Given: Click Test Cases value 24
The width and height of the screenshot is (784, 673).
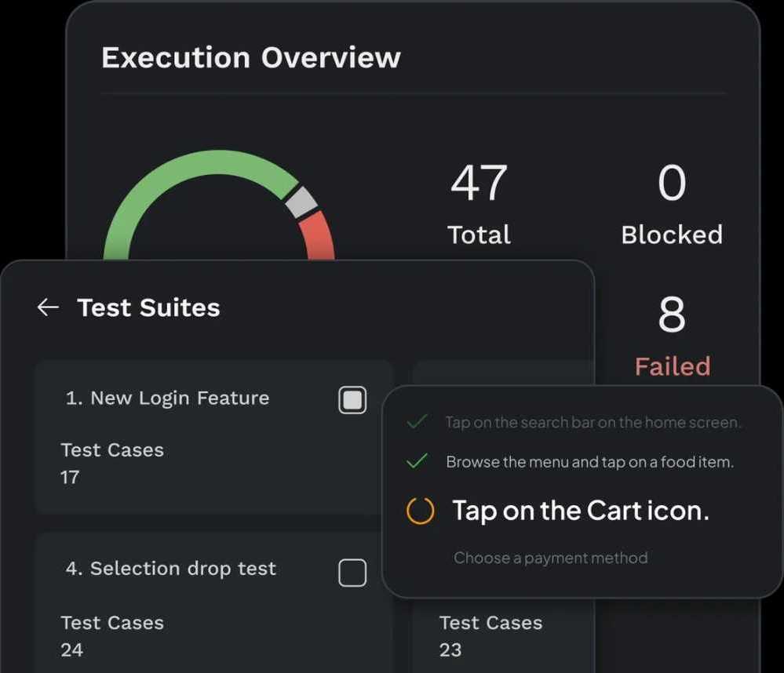Looking at the screenshot, I should click(71, 650).
